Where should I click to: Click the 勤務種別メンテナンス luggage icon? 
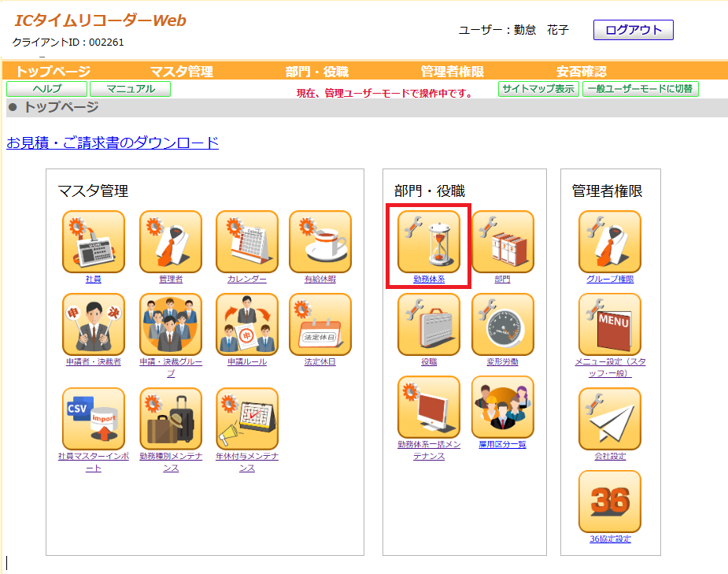pyautogui.click(x=171, y=419)
